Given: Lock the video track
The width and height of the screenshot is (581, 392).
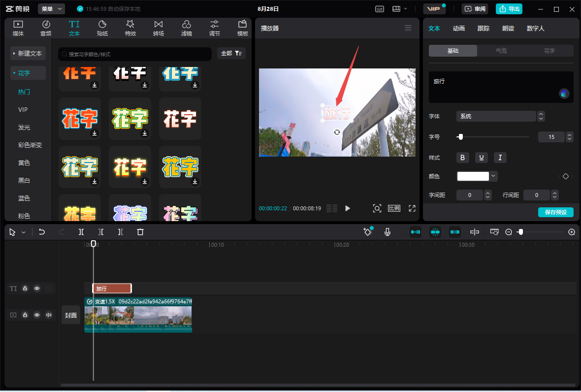Looking at the screenshot, I should point(25,315).
